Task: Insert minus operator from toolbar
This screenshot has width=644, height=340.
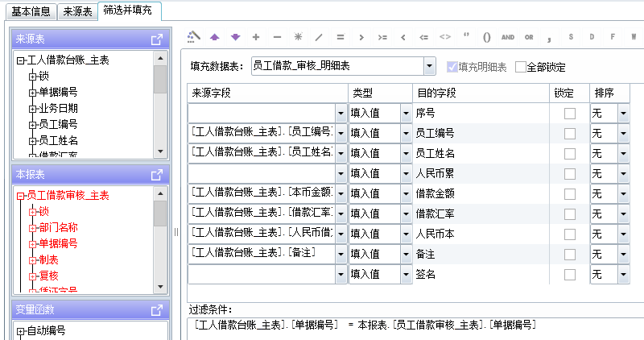Action: pyautogui.click(x=277, y=37)
